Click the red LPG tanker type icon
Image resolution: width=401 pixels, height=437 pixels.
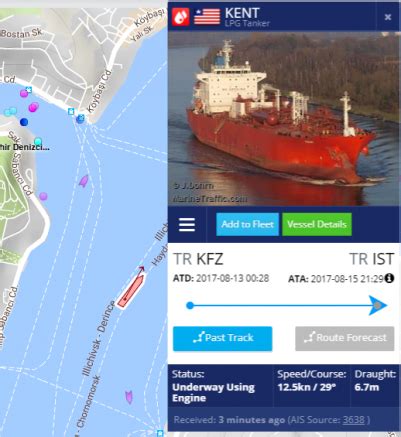point(181,16)
